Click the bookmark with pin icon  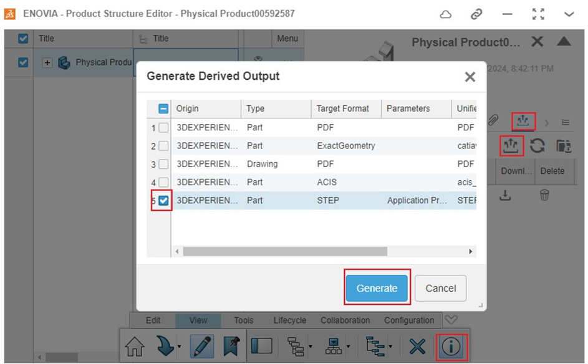[231, 346]
